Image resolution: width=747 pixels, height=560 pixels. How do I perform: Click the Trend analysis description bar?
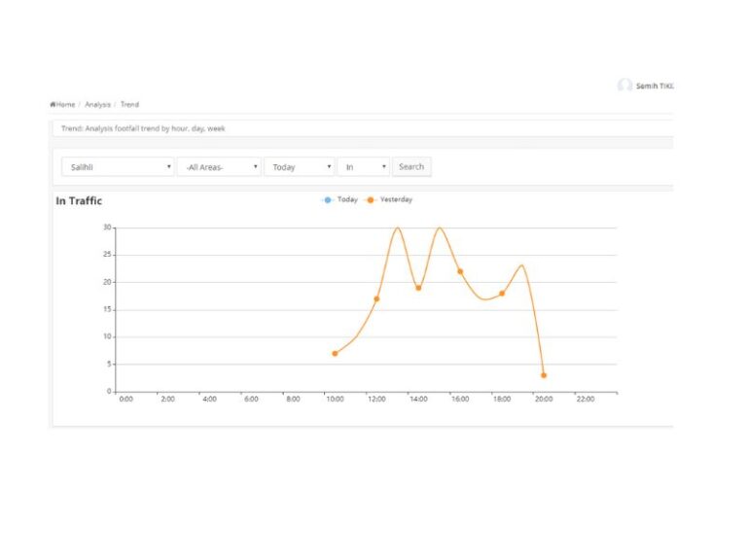362,128
